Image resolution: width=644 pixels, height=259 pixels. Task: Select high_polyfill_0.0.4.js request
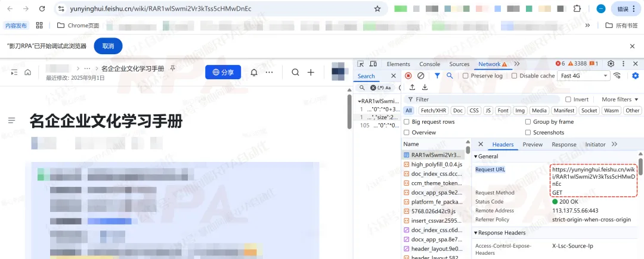[x=434, y=164]
